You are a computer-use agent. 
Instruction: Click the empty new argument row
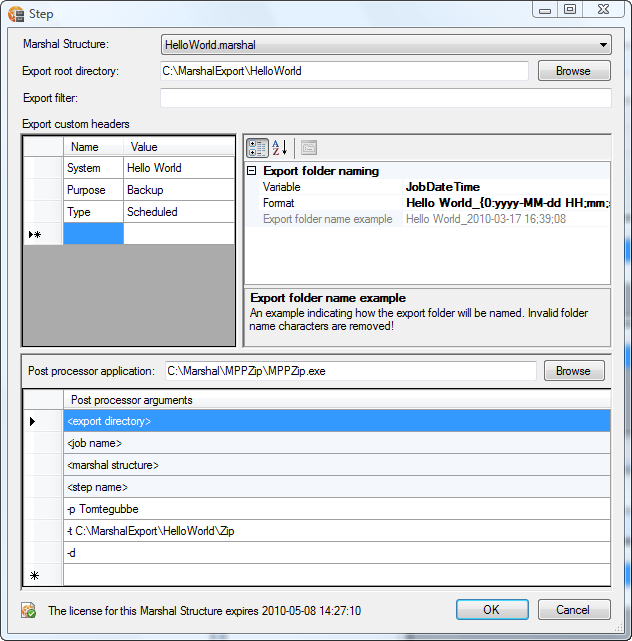pyautogui.click(x=337, y=575)
